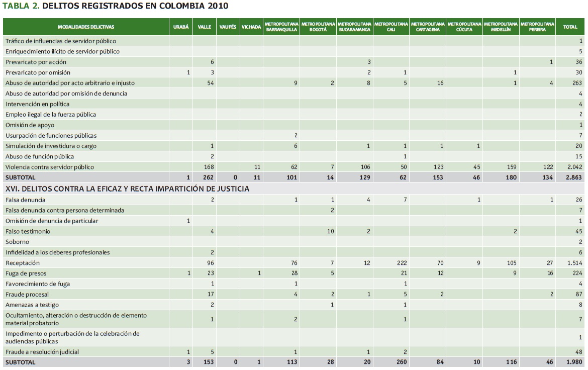This screenshot has height=370, width=588.
Task: Select the 'Receptación' row label
Action: (x=22, y=263)
